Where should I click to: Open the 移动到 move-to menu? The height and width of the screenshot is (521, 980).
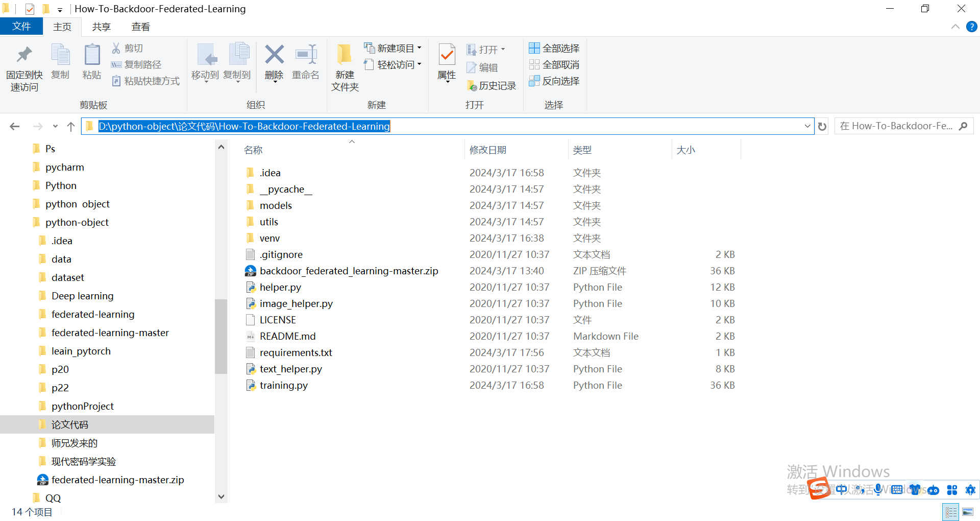pos(205,62)
